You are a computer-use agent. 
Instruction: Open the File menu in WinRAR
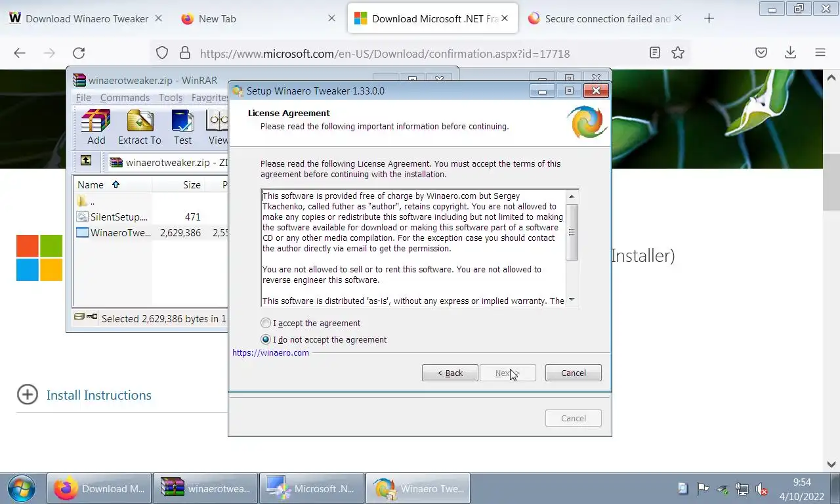click(83, 98)
